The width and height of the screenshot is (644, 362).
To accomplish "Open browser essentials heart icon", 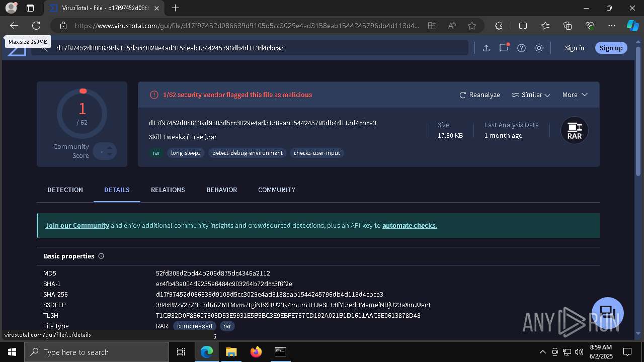I will (590, 26).
